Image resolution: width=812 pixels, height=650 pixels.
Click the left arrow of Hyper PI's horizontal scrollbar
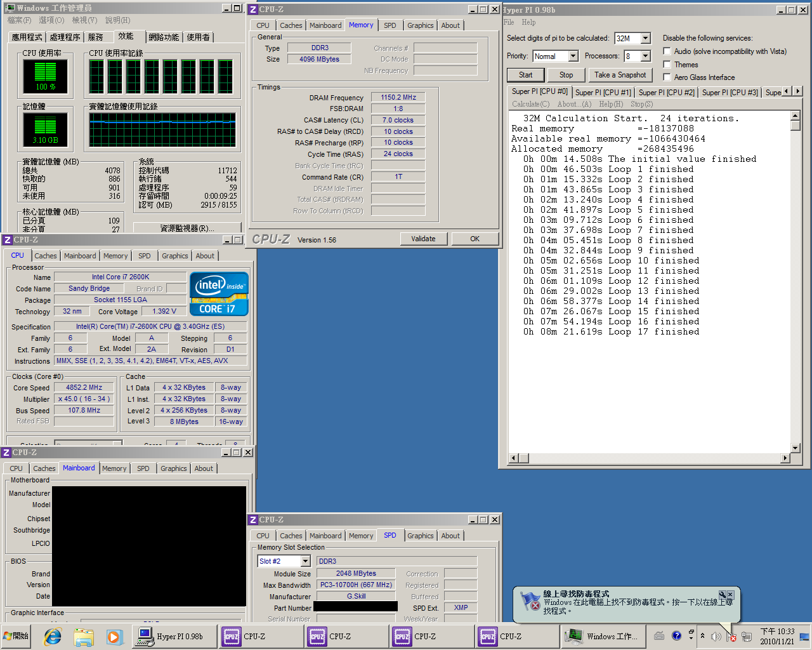tap(514, 458)
